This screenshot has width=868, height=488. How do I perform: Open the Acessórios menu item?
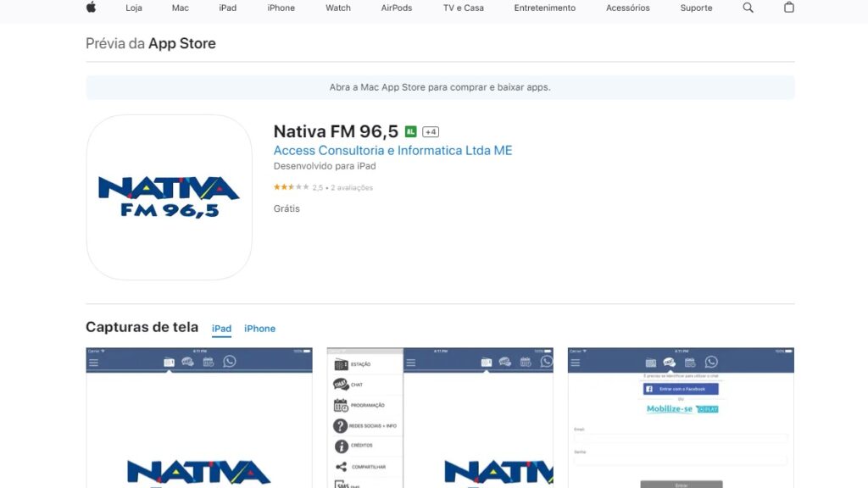click(628, 8)
